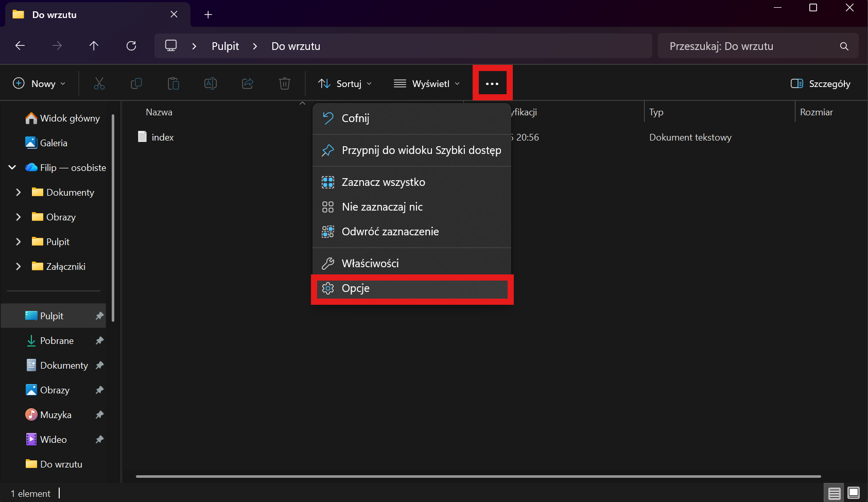This screenshot has width=868, height=502.
Task: Open Do wrzutu folder in sidebar
Action: [x=54, y=464]
